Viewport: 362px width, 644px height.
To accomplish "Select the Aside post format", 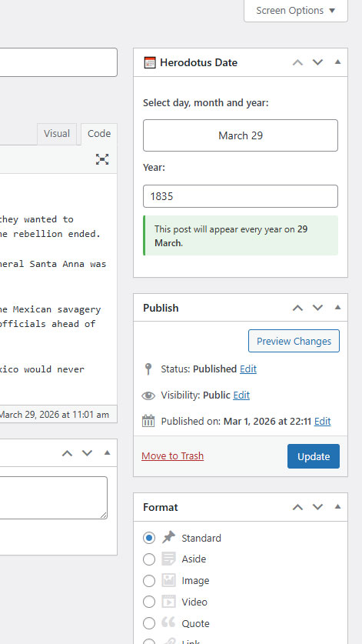I will point(149,559).
